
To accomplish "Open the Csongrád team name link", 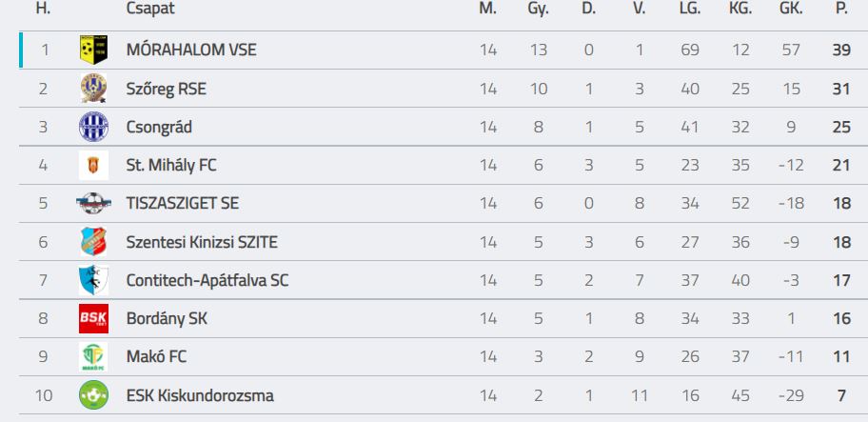I will (x=159, y=127).
